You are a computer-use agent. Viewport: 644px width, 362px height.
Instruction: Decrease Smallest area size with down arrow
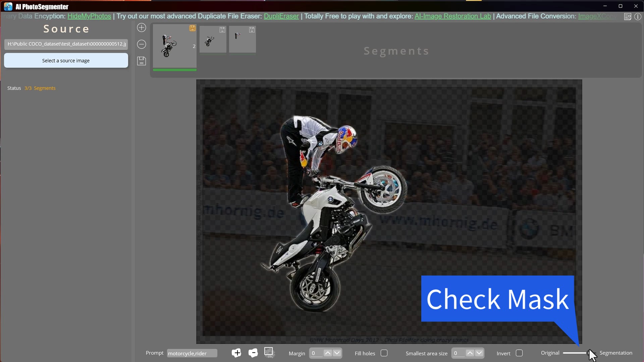pos(479,353)
